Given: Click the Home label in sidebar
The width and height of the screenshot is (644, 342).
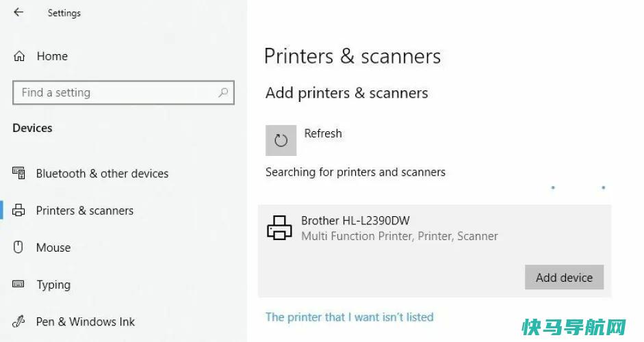Looking at the screenshot, I should [x=52, y=56].
